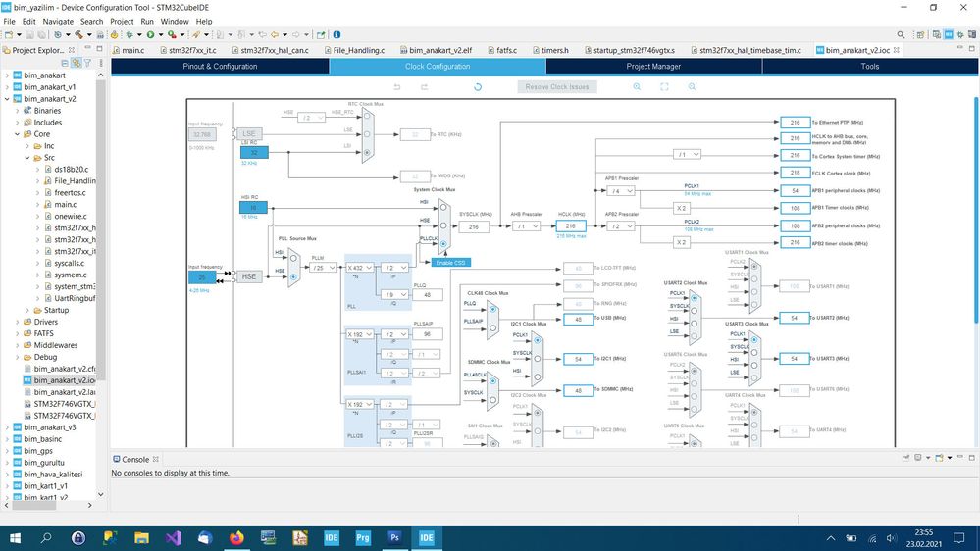Click the Enable CSS button
The image size is (980, 551).
coord(450,263)
